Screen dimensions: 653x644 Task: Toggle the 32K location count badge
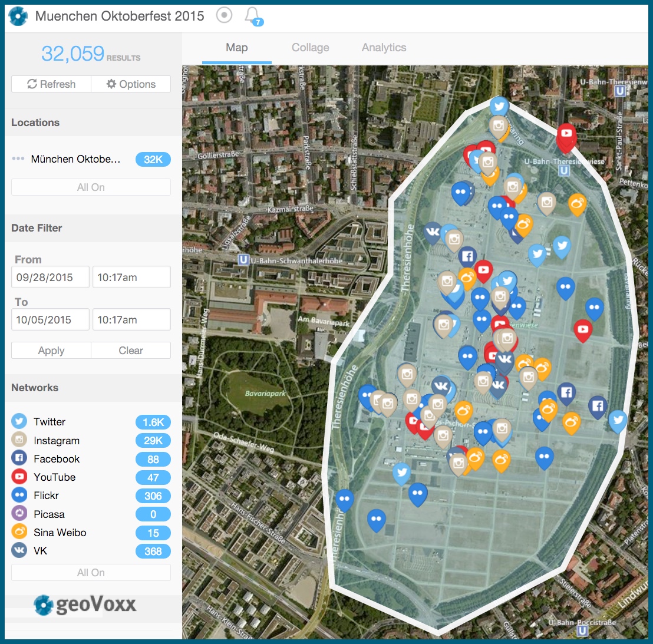[x=153, y=160]
